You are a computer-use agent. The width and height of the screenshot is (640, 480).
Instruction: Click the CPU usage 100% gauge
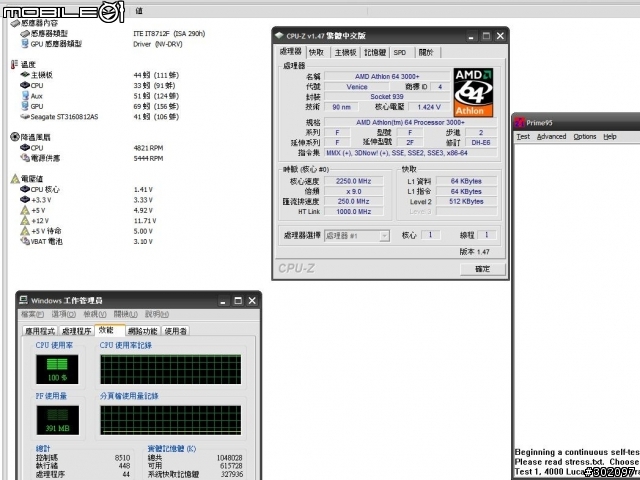coord(57,369)
